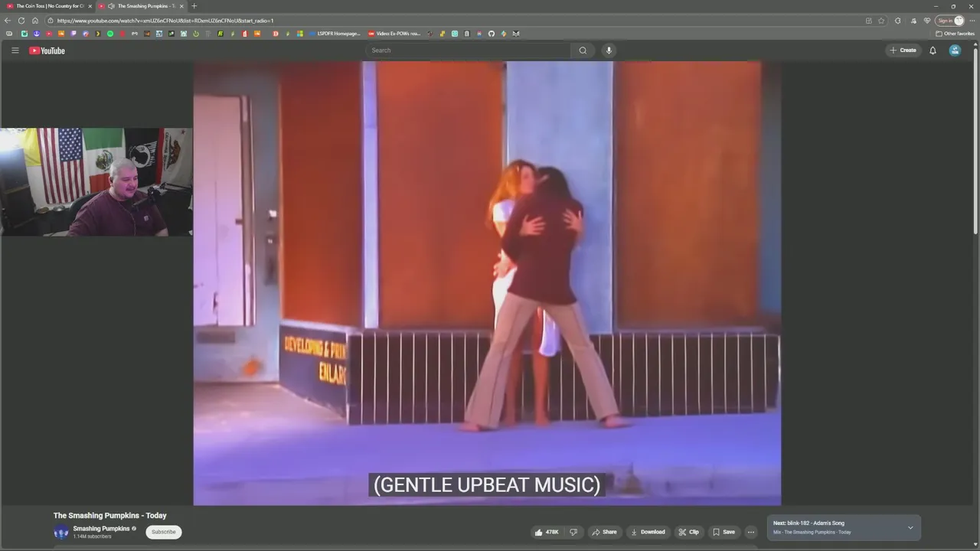Click the 1.14M subscribers text

(x=92, y=536)
